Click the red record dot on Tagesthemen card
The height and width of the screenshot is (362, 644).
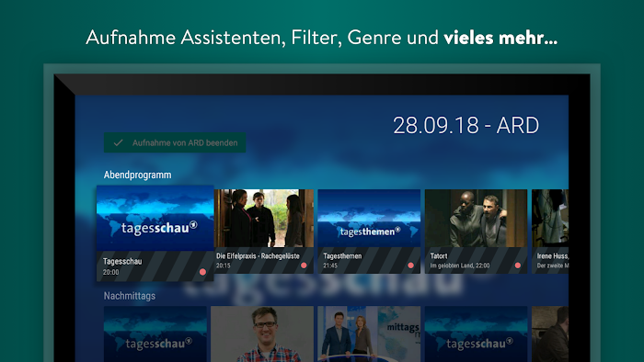click(410, 266)
